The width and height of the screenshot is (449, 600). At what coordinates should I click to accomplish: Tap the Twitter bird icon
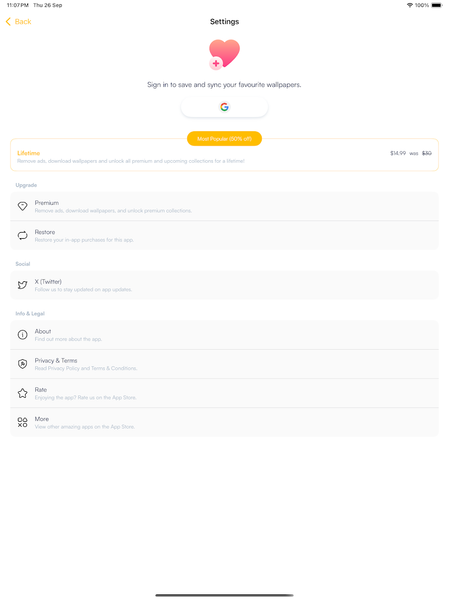tap(23, 285)
